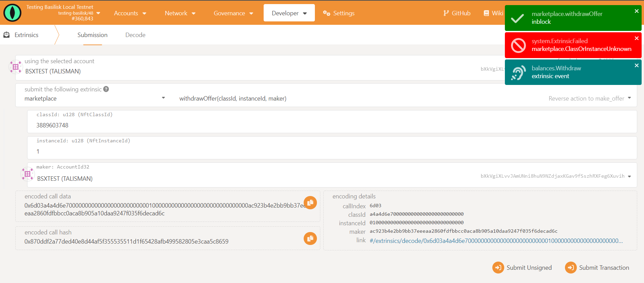
Task: Copy the encoded call hash
Action: (x=310, y=238)
